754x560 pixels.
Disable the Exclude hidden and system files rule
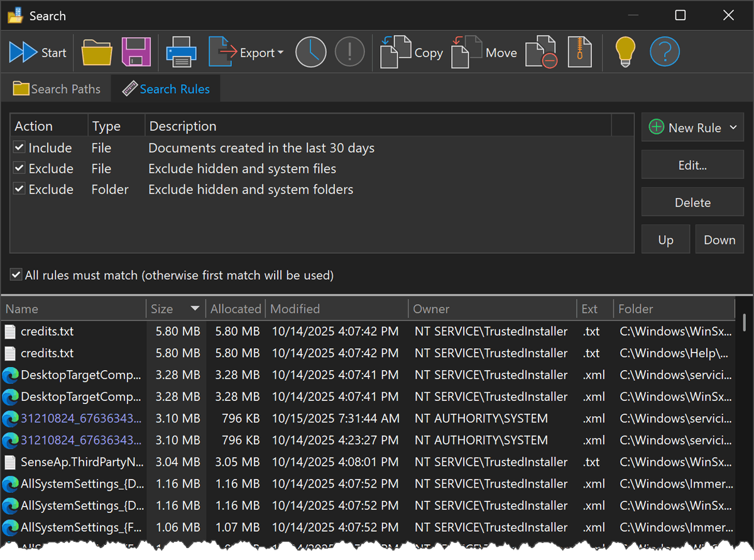point(18,168)
